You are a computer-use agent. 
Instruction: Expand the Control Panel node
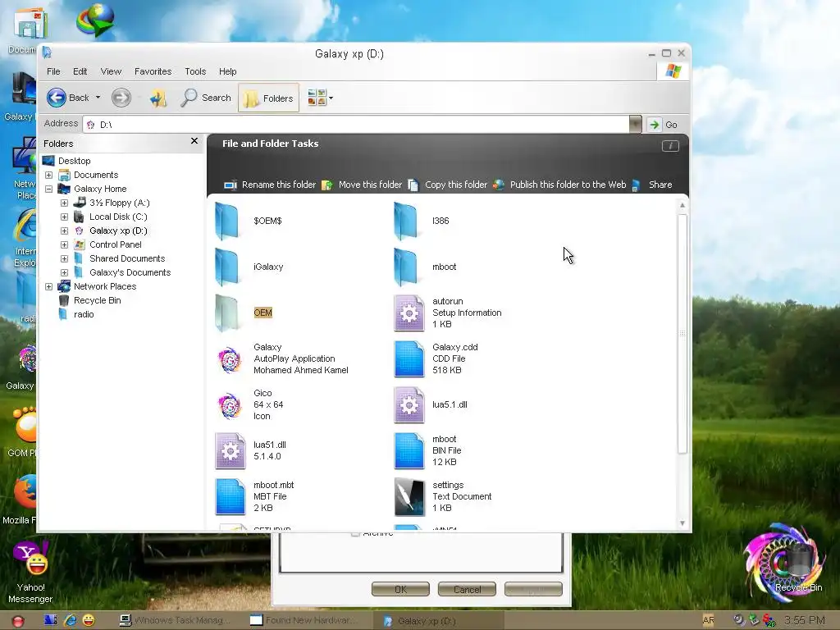coord(64,244)
